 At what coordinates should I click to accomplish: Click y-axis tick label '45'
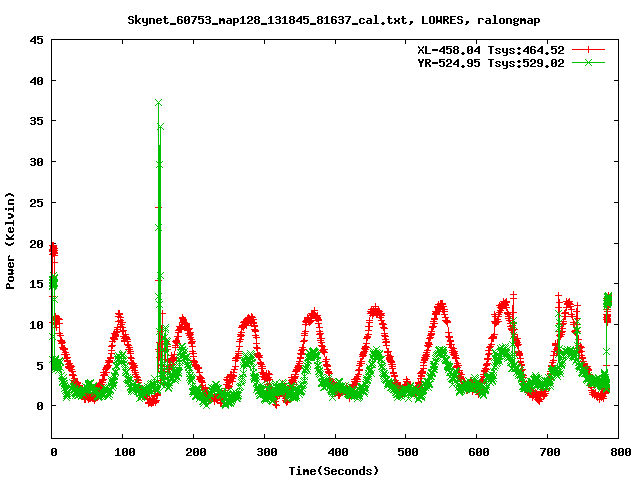click(36, 40)
